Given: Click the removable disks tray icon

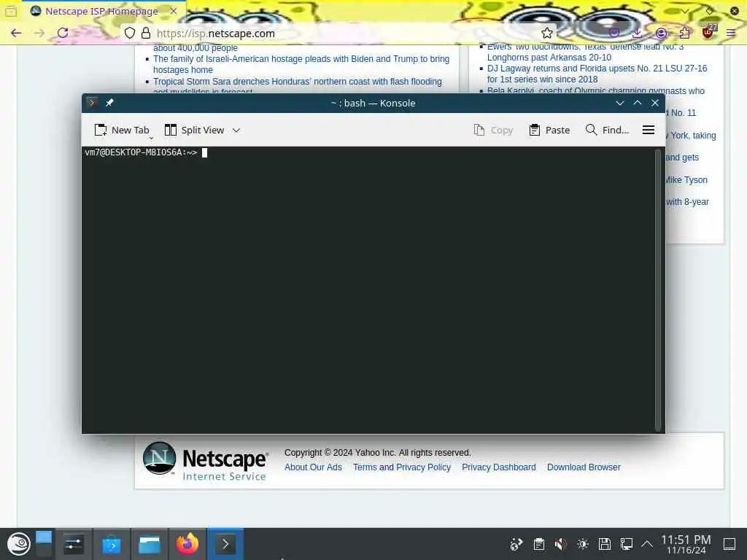Looking at the screenshot, I should point(605,544).
